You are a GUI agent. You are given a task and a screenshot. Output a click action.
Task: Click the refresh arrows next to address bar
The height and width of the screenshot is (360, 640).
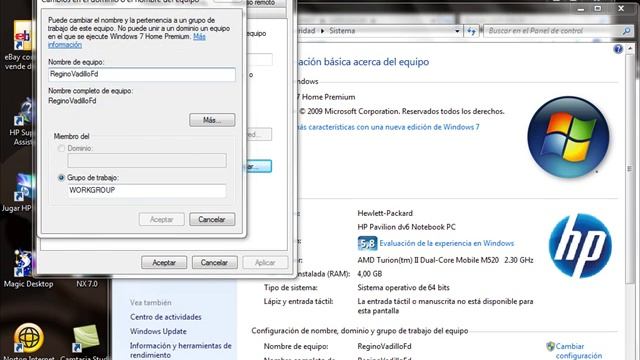click(x=471, y=31)
